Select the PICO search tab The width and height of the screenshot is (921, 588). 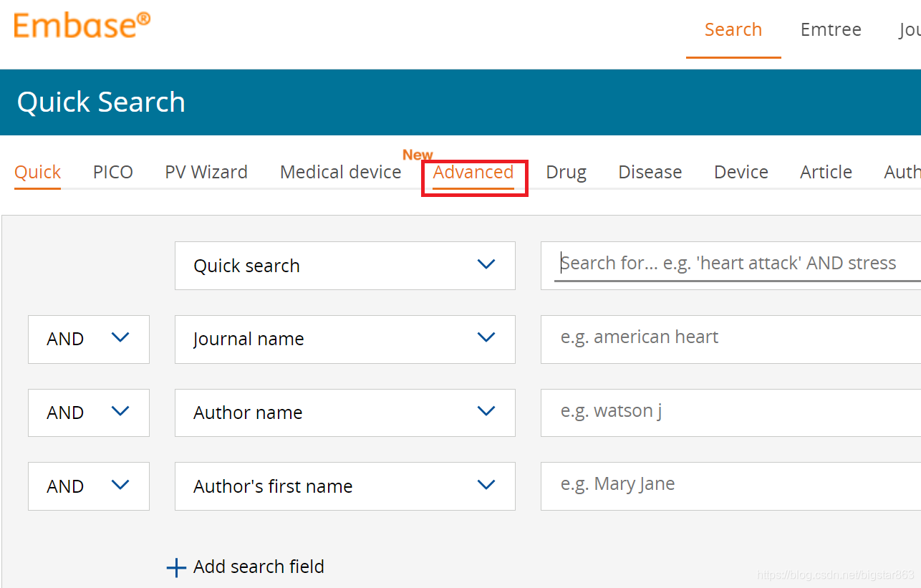pos(112,172)
